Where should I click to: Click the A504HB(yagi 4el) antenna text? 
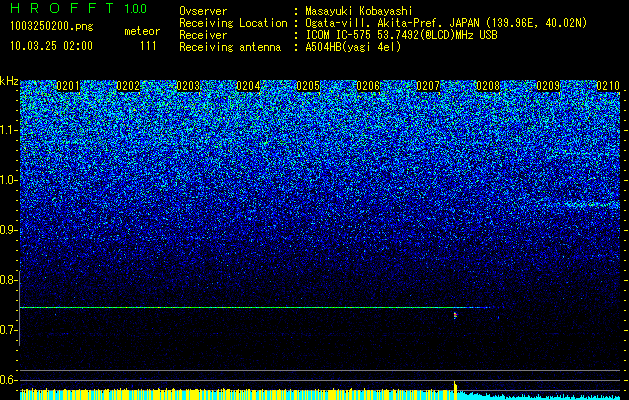coord(353,47)
